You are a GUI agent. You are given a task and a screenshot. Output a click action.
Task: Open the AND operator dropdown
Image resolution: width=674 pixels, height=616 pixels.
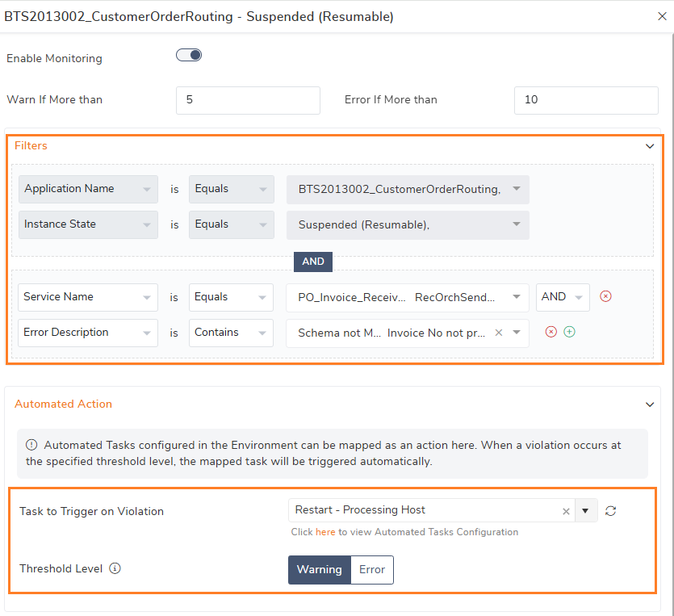tap(563, 297)
